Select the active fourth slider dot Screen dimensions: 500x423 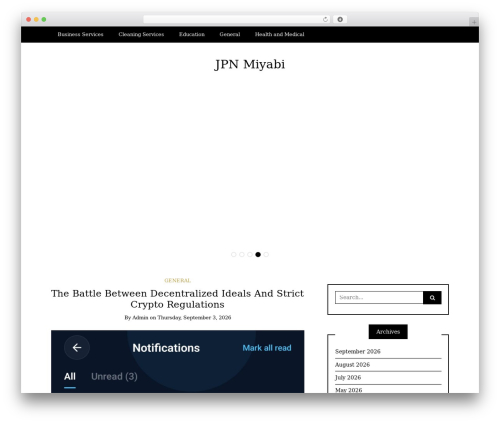(258, 254)
